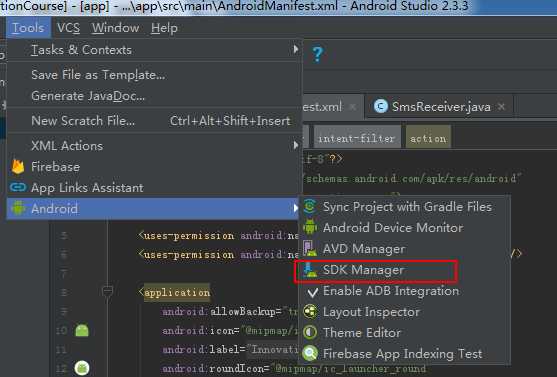Click the action breadcrumb

428,138
